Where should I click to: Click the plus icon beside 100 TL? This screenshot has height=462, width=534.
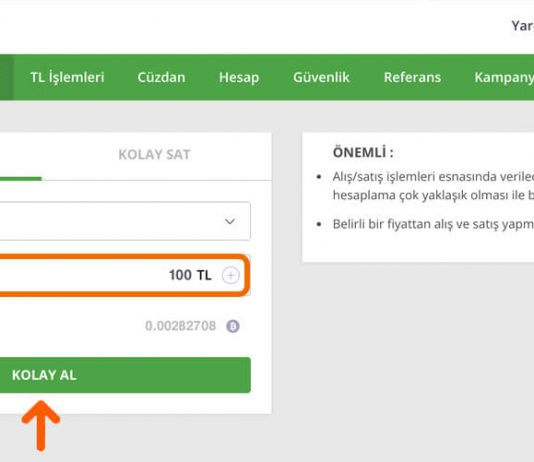click(231, 275)
